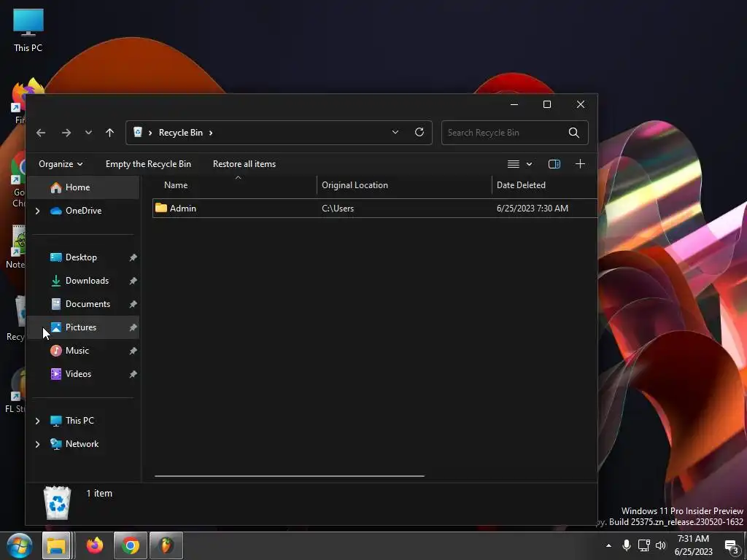Open FL Studio from the taskbar

tap(166, 545)
